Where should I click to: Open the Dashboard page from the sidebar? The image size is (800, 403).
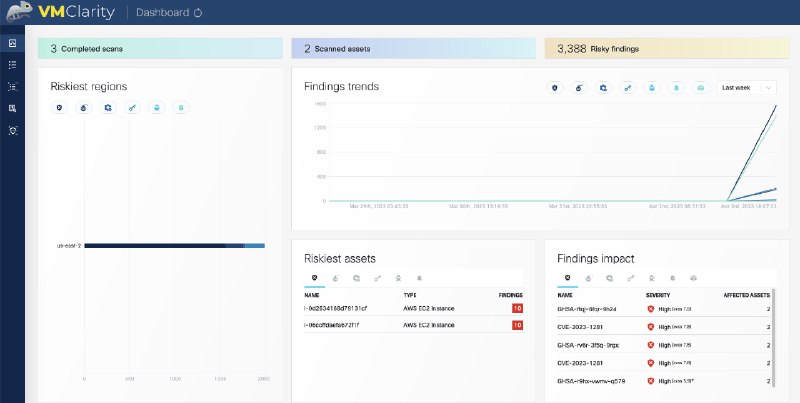[13, 43]
